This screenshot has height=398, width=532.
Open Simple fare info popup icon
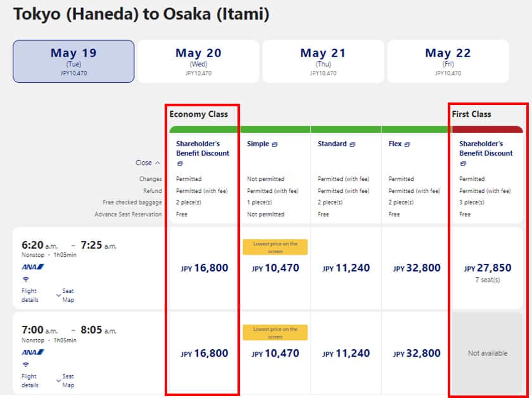tap(275, 144)
